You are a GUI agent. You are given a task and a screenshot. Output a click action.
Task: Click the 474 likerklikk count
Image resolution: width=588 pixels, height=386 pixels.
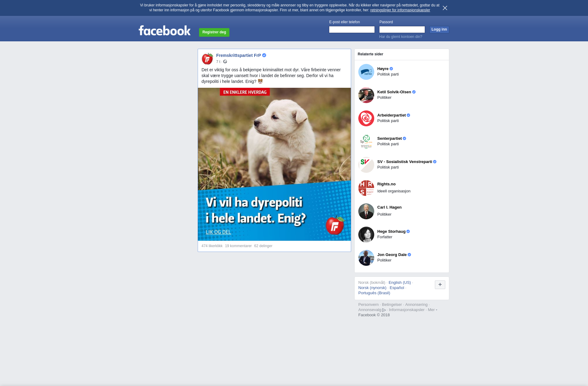(212, 246)
